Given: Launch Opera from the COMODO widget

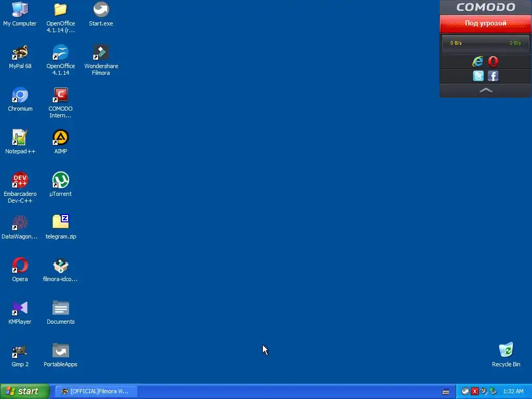Looking at the screenshot, I should tap(493, 61).
